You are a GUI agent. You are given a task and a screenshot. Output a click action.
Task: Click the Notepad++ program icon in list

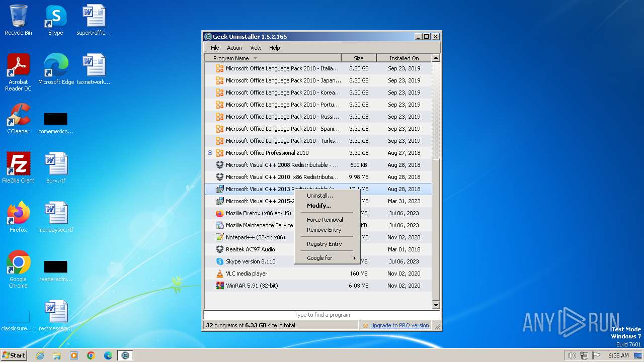[x=219, y=237]
